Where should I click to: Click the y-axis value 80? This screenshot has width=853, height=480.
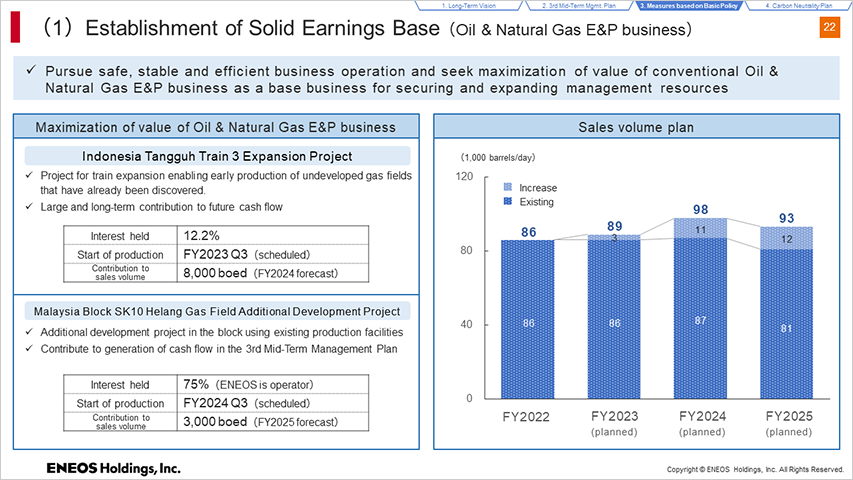pyautogui.click(x=466, y=250)
